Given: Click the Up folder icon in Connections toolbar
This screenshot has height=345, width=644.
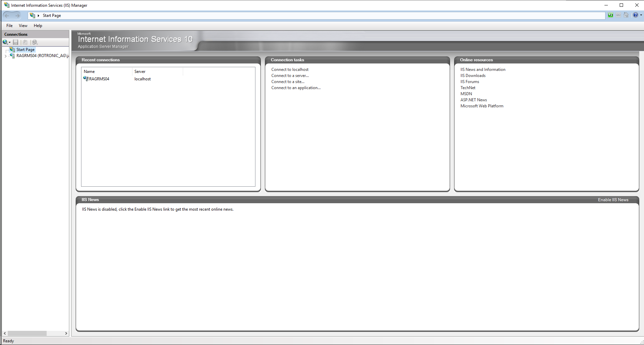Looking at the screenshot, I should pyautogui.click(x=25, y=42).
